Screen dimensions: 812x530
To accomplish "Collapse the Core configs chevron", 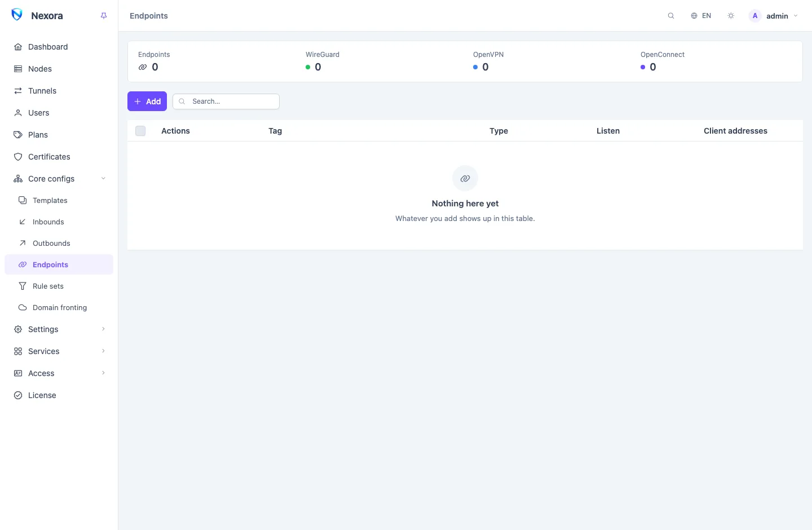I will click(x=103, y=179).
